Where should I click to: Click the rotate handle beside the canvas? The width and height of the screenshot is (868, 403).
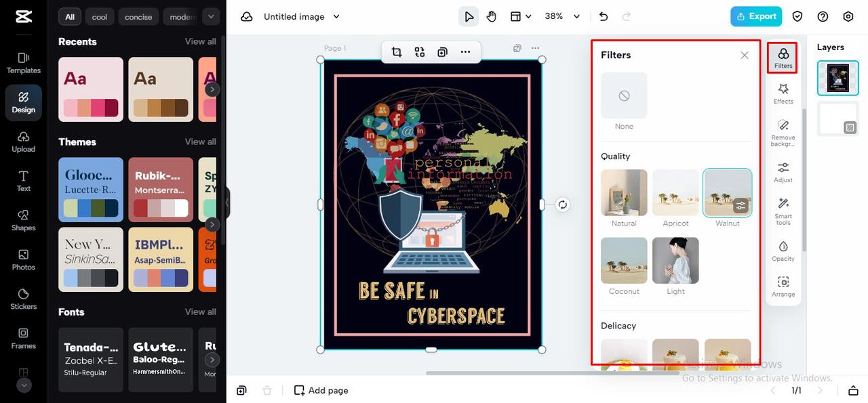pyautogui.click(x=562, y=205)
